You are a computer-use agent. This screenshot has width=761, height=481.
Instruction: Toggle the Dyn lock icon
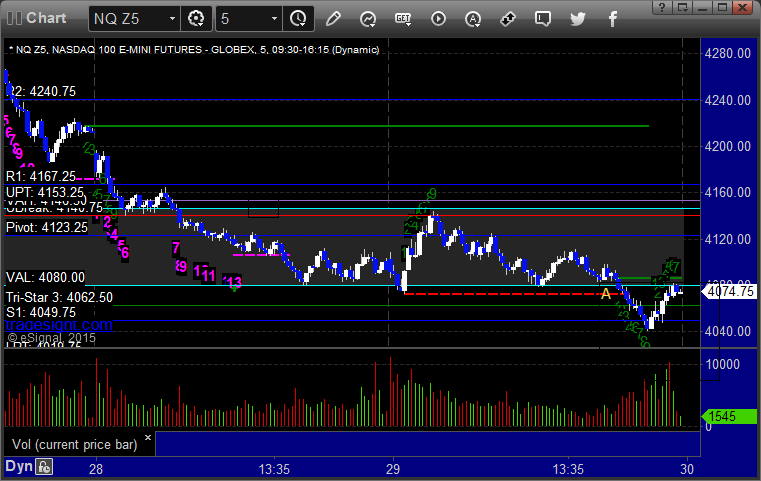(44, 466)
